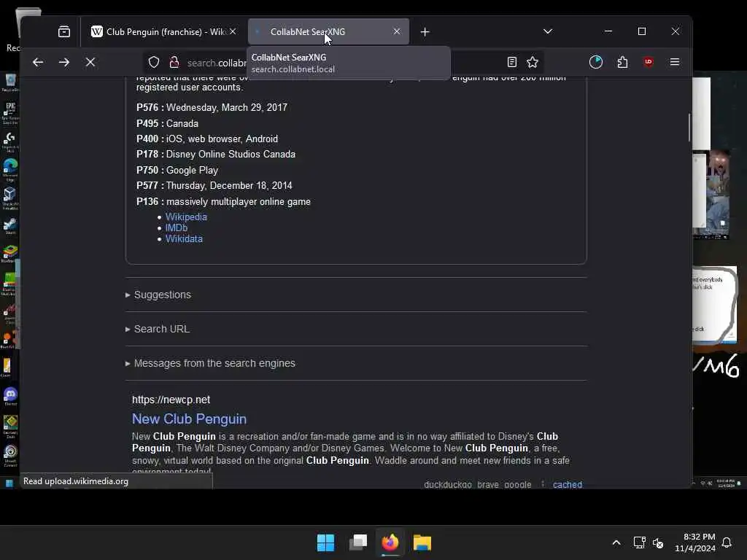
Task: Click 'P136 : massively multiplayer online game'
Action: (x=223, y=201)
